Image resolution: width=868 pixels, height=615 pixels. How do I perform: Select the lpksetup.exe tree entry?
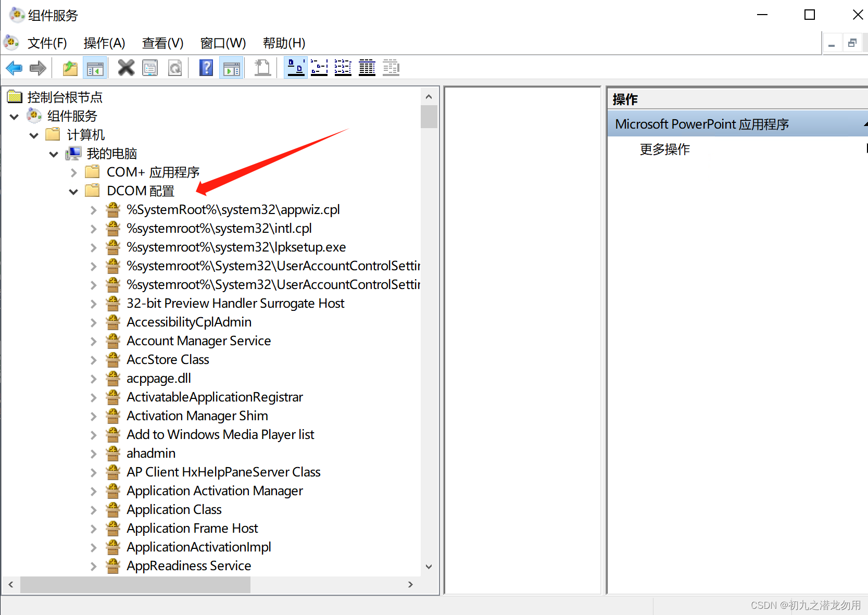(x=236, y=247)
